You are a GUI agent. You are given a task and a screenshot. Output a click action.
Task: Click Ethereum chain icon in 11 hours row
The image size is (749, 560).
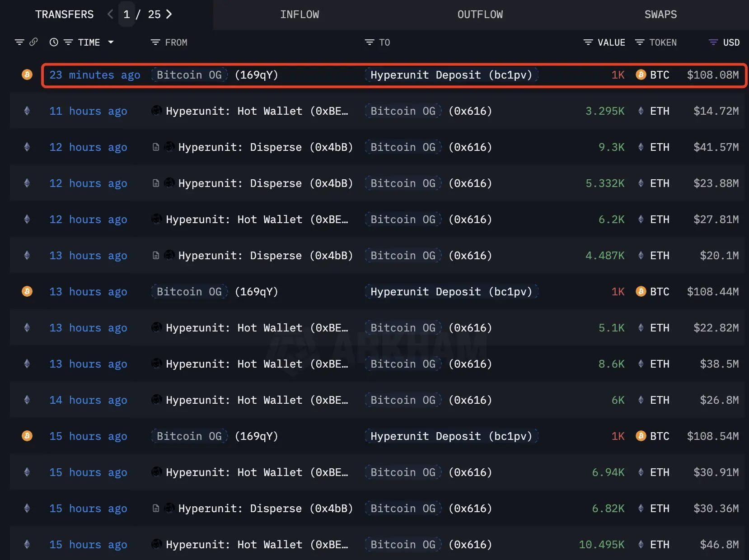pyautogui.click(x=27, y=111)
